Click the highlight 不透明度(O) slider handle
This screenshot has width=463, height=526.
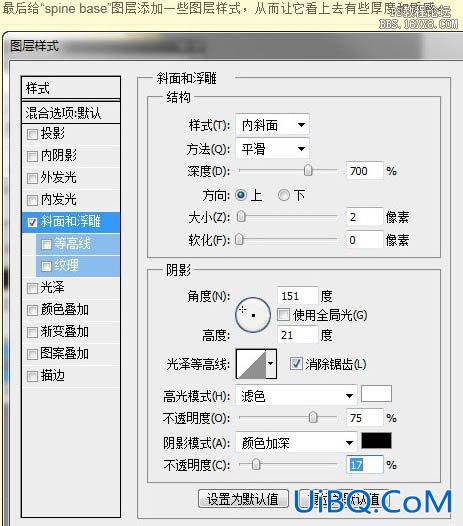[313, 418]
